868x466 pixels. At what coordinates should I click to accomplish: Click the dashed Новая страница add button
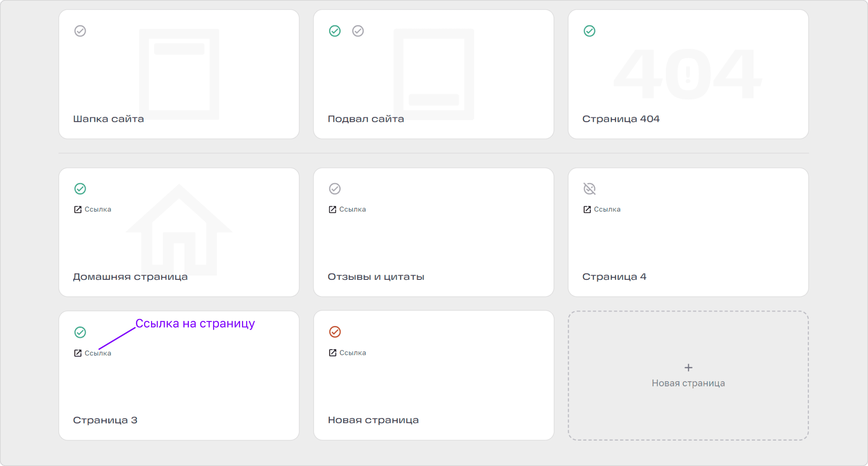tap(689, 376)
